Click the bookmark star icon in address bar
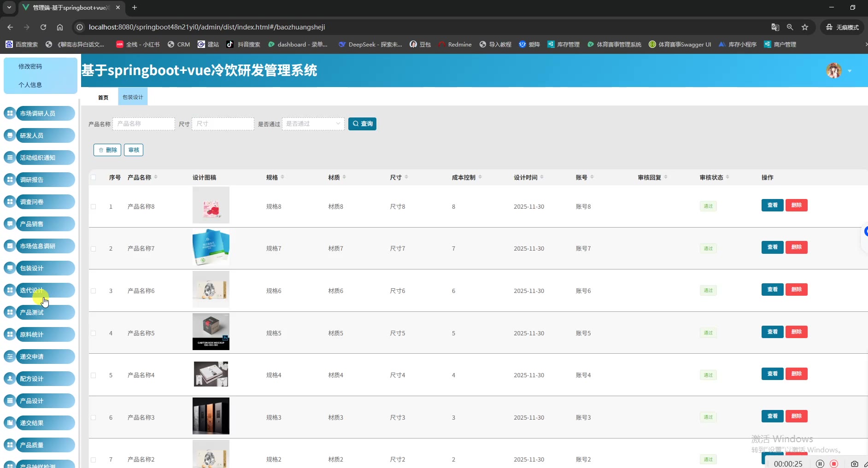The width and height of the screenshot is (868, 468). pyautogui.click(x=805, y=27)
